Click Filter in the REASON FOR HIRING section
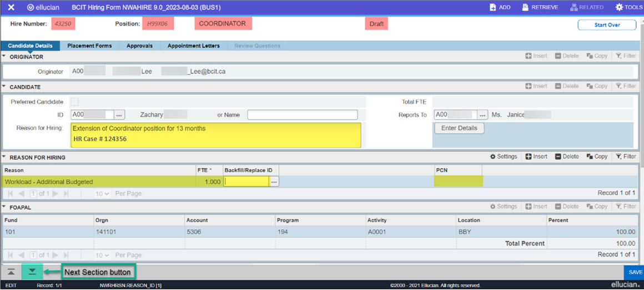This screenshot has height=290, width=644. [x=626, y=157]
